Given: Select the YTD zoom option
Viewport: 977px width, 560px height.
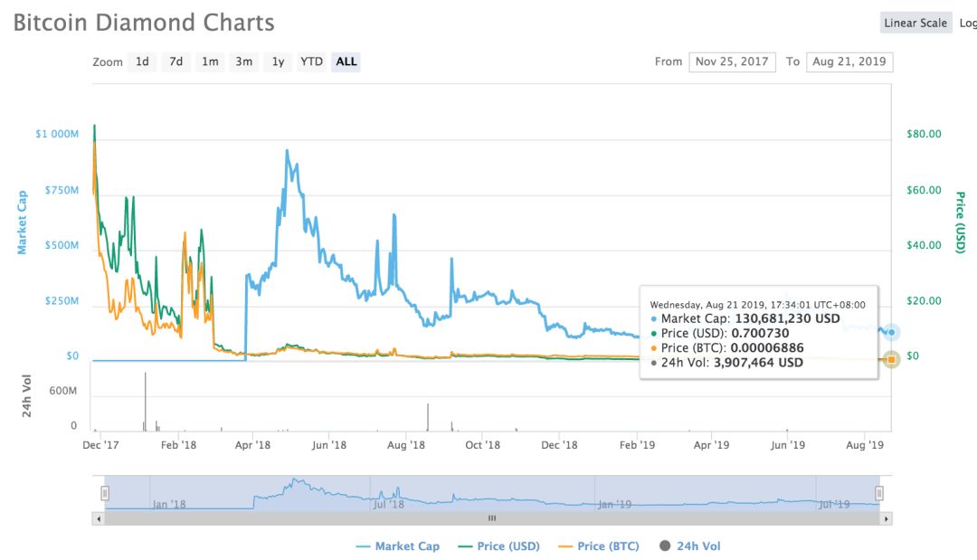Looking at the screenshot, I should [x=311, y=62].
